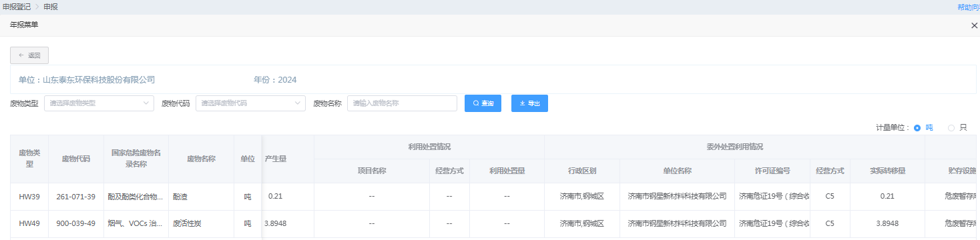The image size is (980, 240).
Task: Click the 返回 back button
Action: pyautogui.click(x=29, y=55)
